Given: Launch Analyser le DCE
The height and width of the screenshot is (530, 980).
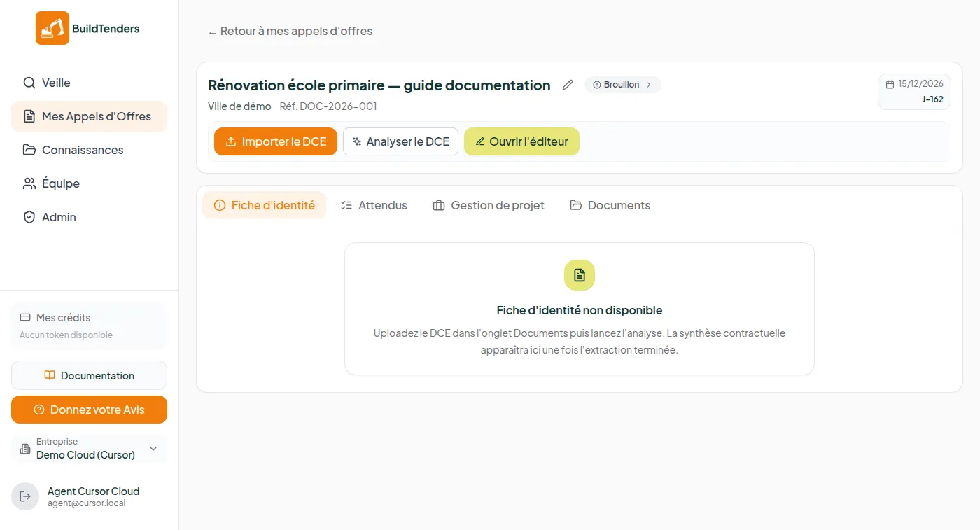Looking at the screenshot, I should point(400,141).
